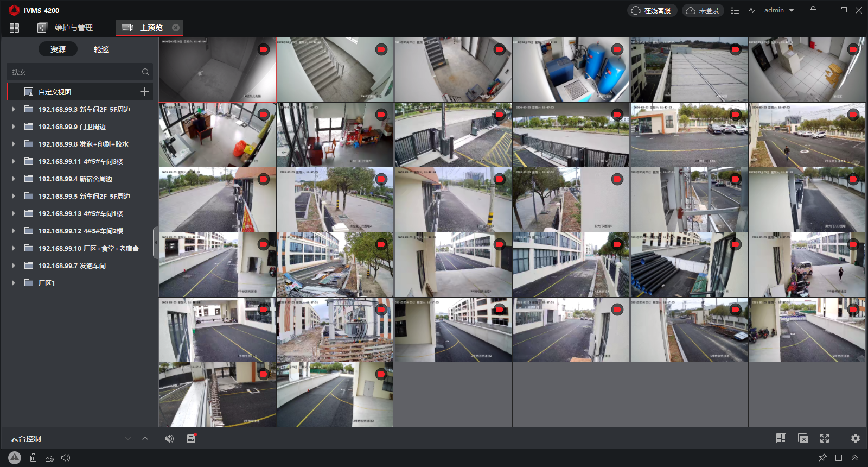Viewport: 868px width, 467px height.
Task: Select the 自定义视图 custom view item
Action: click(x=80, y=92)
